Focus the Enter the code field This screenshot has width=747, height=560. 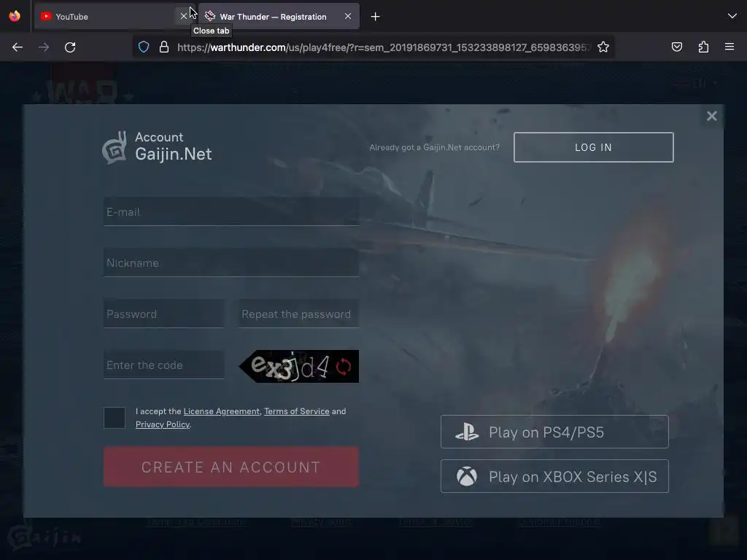click(164, 365)
